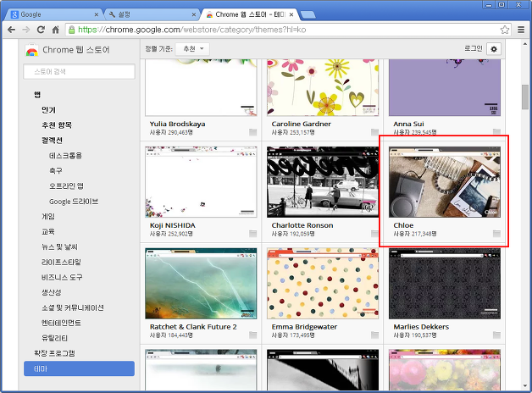The width and height of the screenshot is (532, 393).
Task: Click the browser back arrow
Action: coord(11,30)
